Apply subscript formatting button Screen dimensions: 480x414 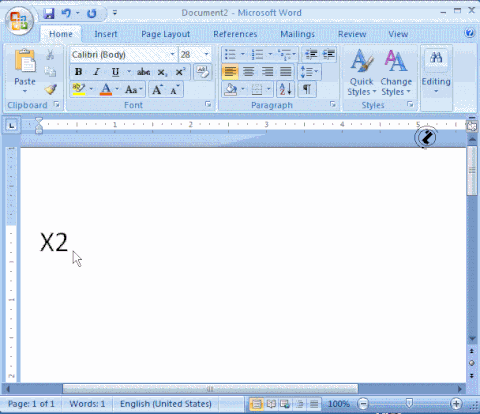[162, 72]
